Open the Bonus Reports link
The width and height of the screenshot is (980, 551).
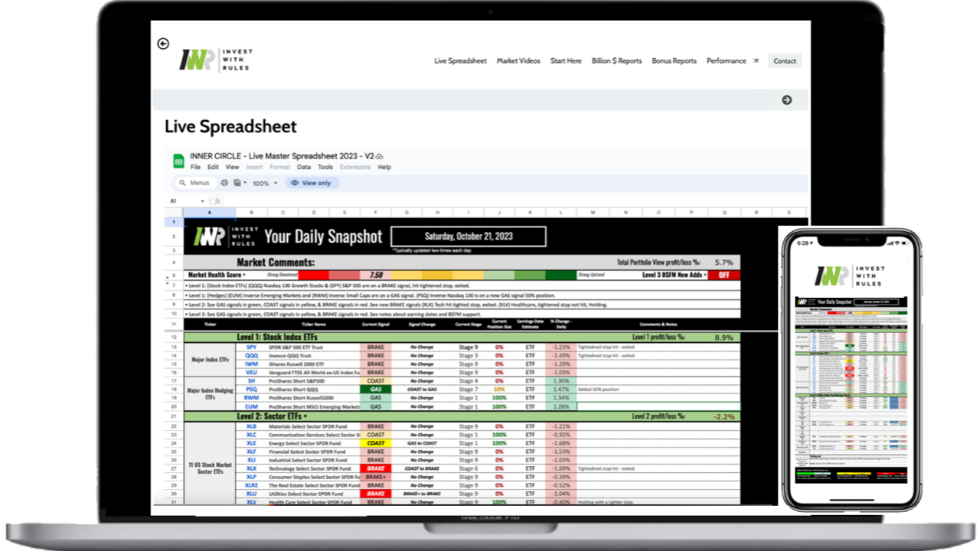coord(674,61)
